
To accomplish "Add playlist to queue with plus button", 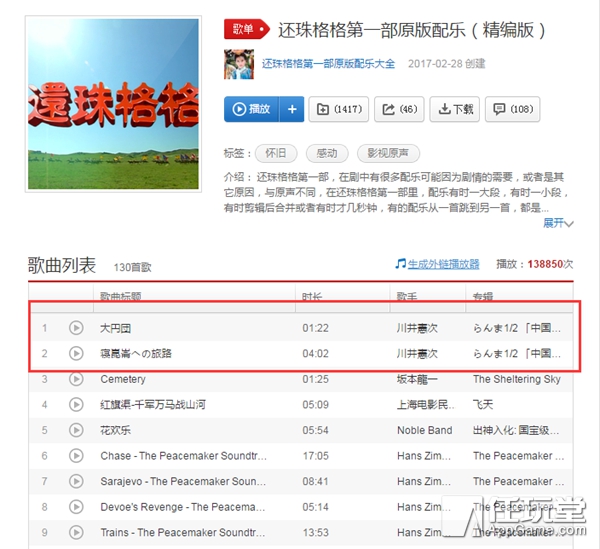I will 292,109.
